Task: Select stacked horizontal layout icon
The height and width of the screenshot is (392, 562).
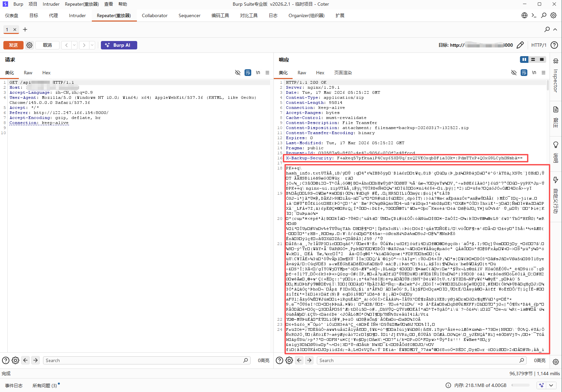Action: 533,60
